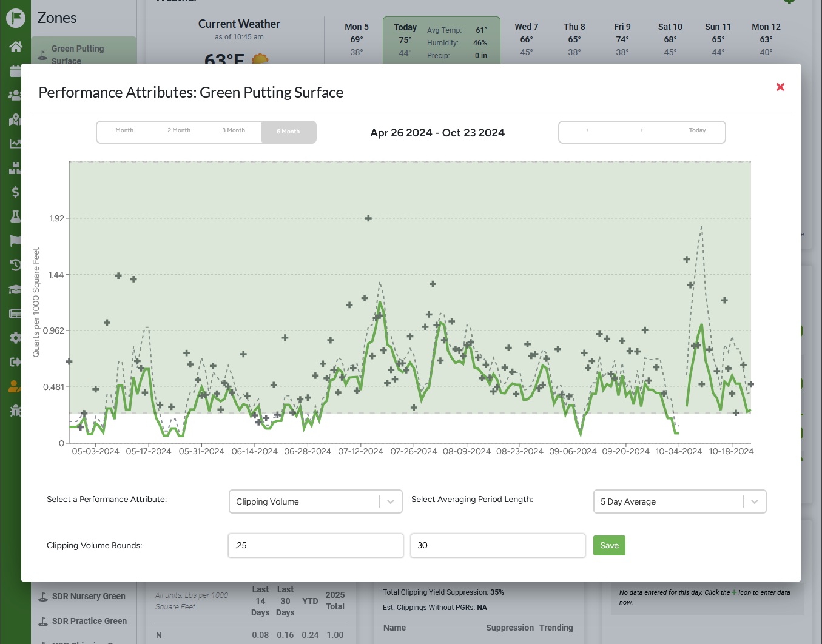
Task: Go to next date range arrow
Action: click(x=642, y=130)
